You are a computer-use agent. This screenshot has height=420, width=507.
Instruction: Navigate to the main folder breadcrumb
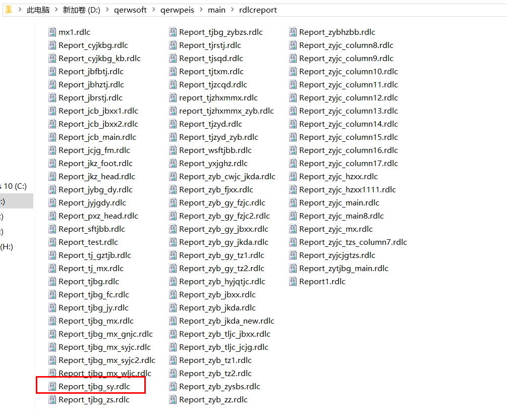click(x=216, y=10)
